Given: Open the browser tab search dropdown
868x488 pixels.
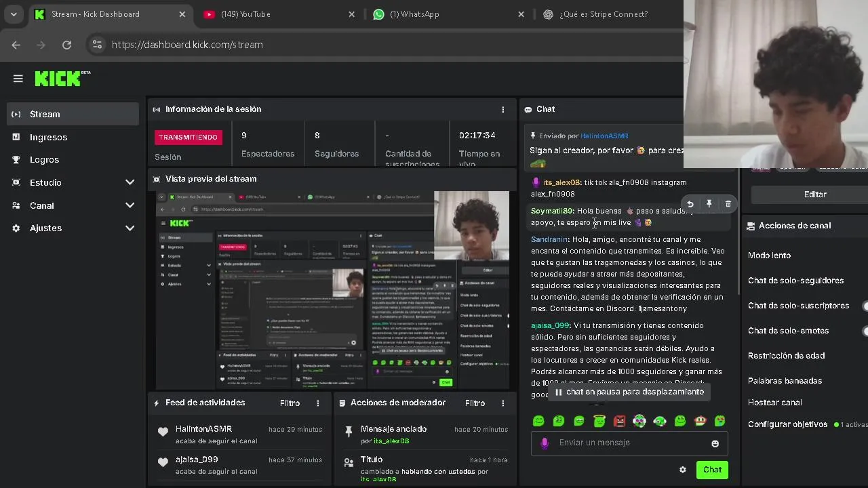Looking at the screenshot, I should point(14,14).
